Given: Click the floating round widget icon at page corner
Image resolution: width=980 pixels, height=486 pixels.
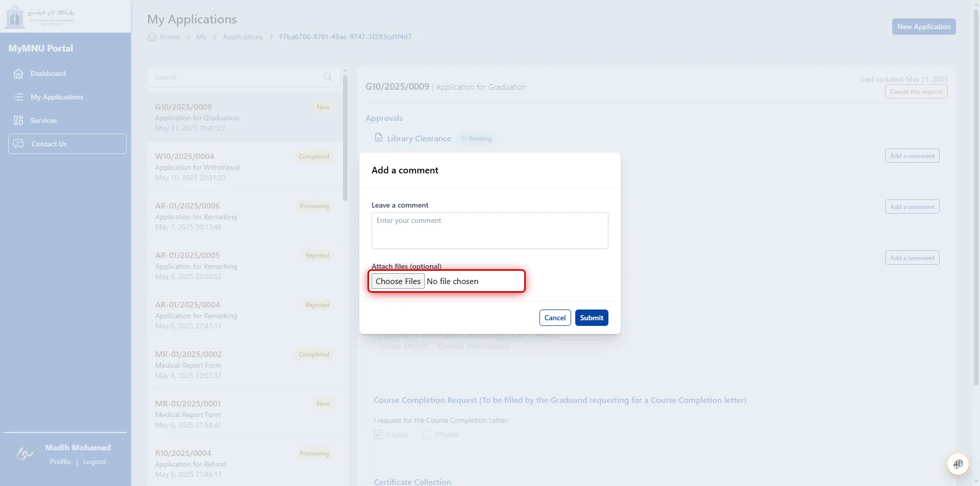Looking at the screenshot, I should pyautogui.click(x=958, y=464).
